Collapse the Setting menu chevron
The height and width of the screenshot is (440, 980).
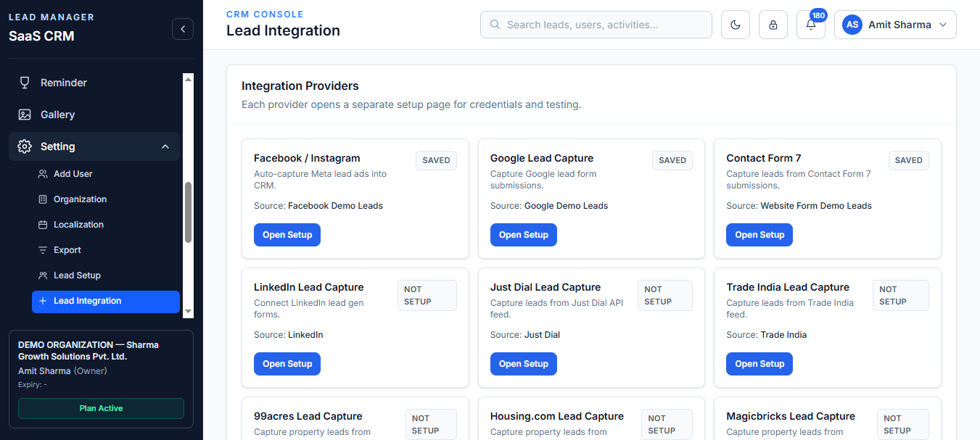[165, 146]
